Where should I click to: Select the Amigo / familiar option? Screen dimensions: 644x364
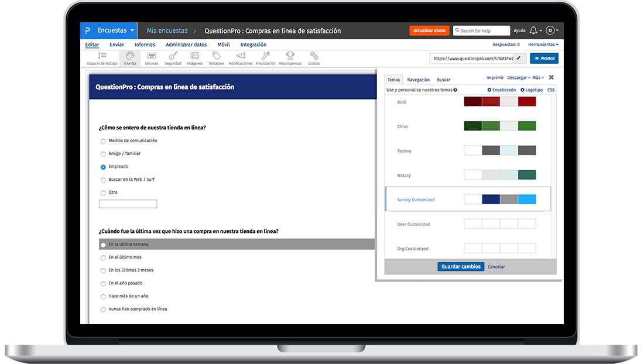[x=103, y=154]
